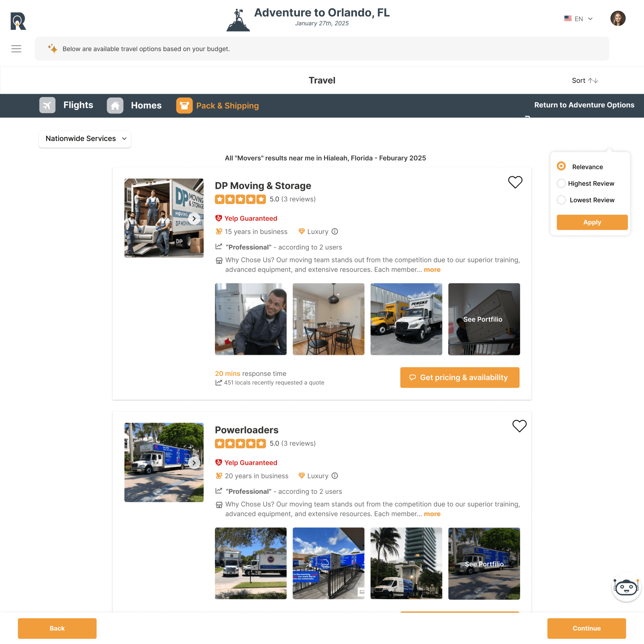Screen dimensions: 644x644
Task: Select Highest Review radio button
Action: pyautogui.click(x=561, y=184)
